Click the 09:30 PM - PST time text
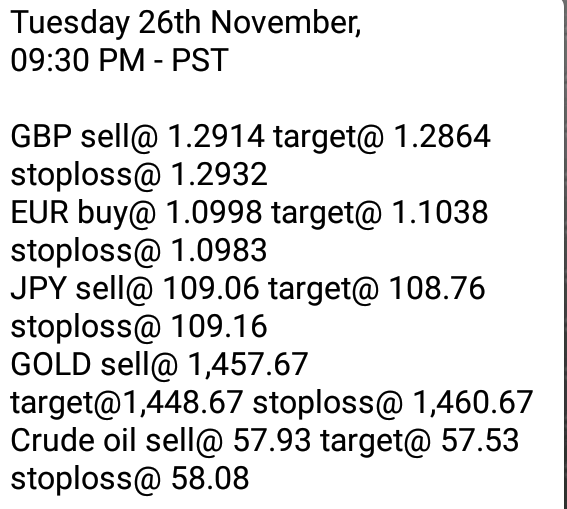This screenshot has width=567, height=509. [x=119, y=60]
